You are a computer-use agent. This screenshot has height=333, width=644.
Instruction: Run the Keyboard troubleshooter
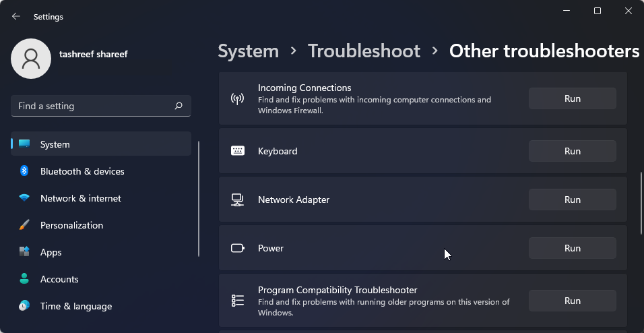click(x=572, y=151)
